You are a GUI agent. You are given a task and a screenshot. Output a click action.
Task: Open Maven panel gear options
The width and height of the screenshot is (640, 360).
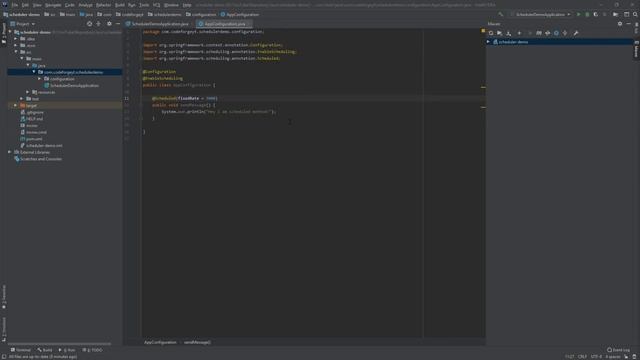click(620, 24)
